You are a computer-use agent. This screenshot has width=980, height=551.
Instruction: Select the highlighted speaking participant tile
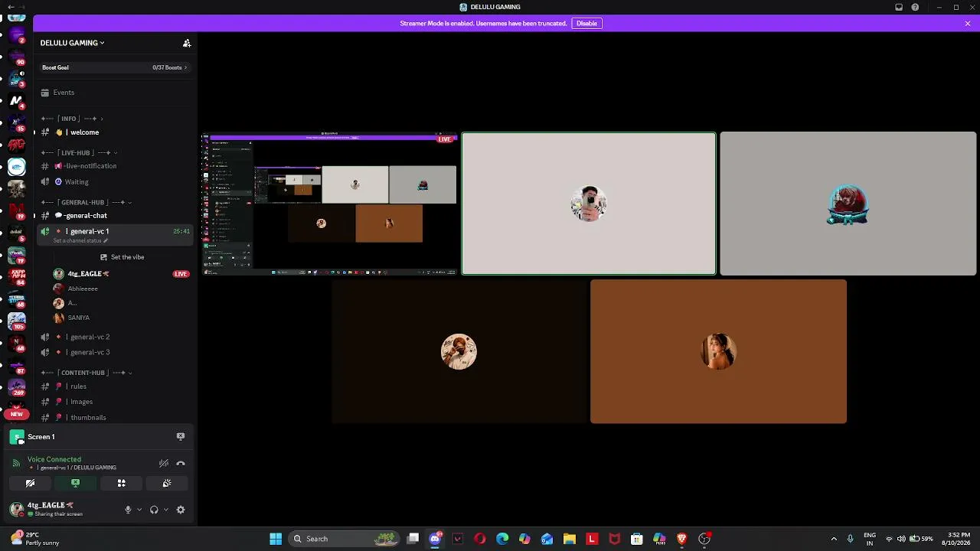pyautogui.click(x=589, y=204)
